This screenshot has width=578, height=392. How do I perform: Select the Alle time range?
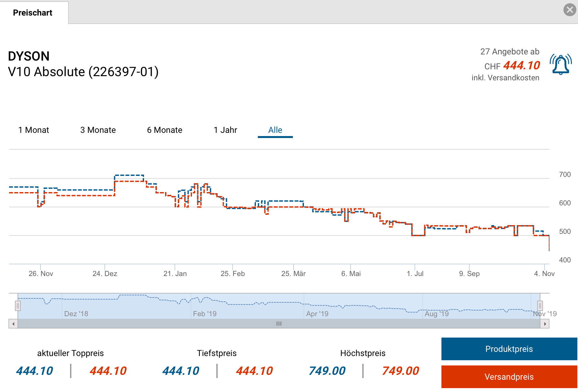275,130
